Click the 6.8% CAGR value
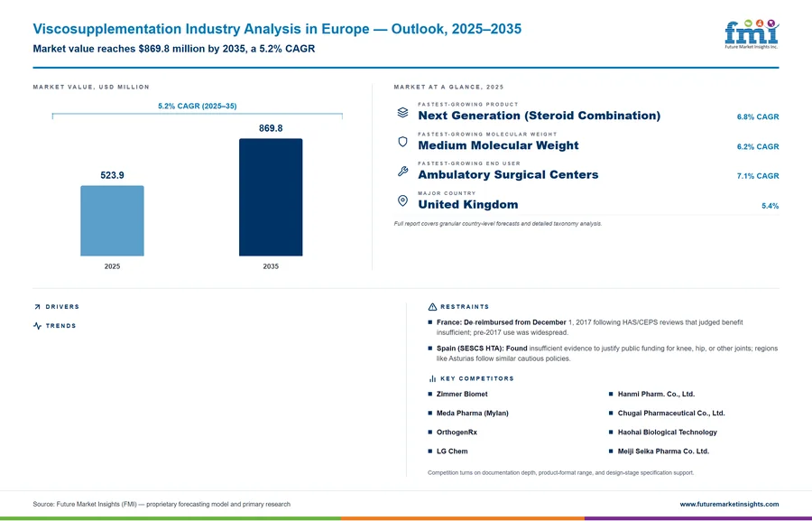Screen dimensions: 812x521 (758, 116)
